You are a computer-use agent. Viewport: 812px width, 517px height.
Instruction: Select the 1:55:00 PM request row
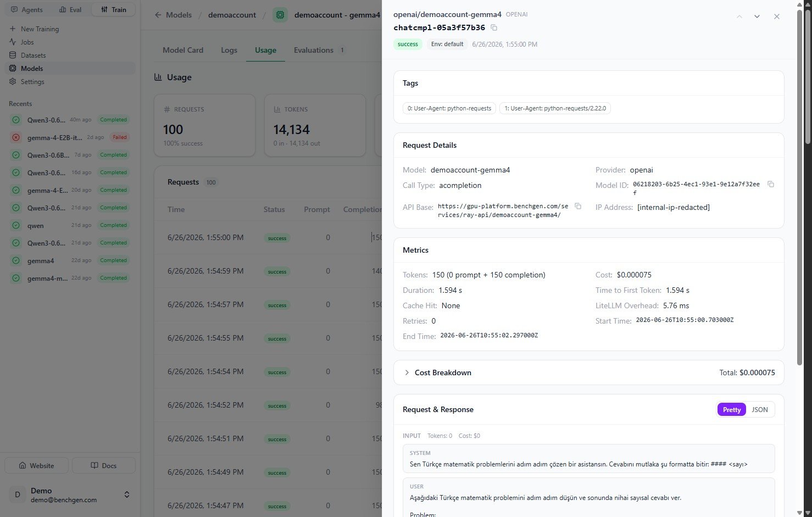pyautogui.click(x=268, y=237)
